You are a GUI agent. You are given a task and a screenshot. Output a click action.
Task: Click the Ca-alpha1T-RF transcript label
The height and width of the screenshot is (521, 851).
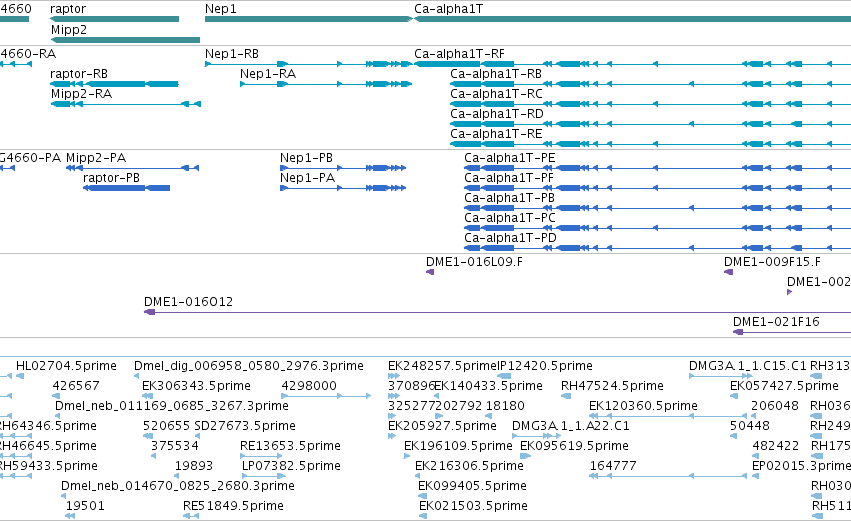pos(459,54)
